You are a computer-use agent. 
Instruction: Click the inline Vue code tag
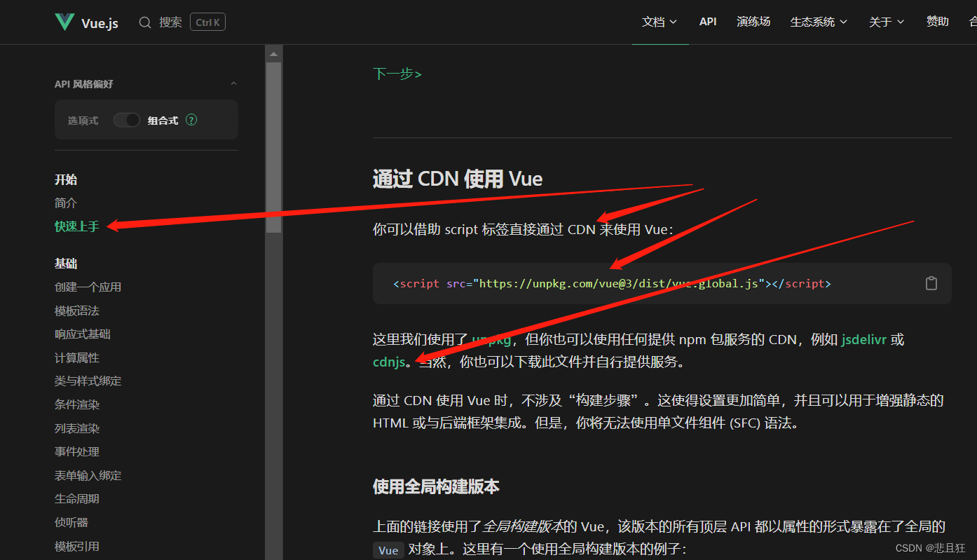(388, 550)
